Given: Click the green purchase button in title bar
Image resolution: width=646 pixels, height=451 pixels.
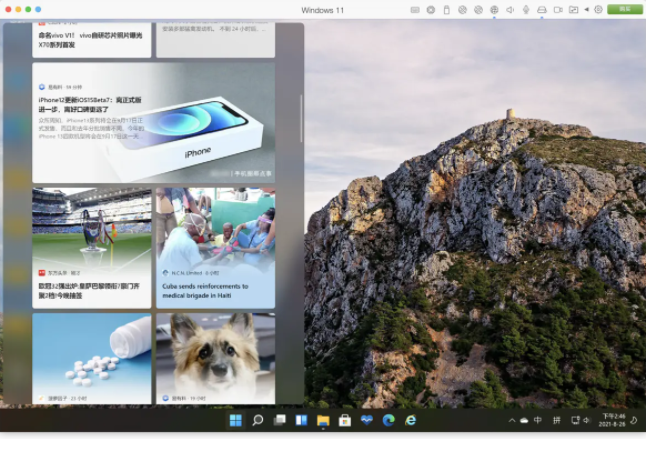Looking at the screenshot, I should tap(625, 10).
